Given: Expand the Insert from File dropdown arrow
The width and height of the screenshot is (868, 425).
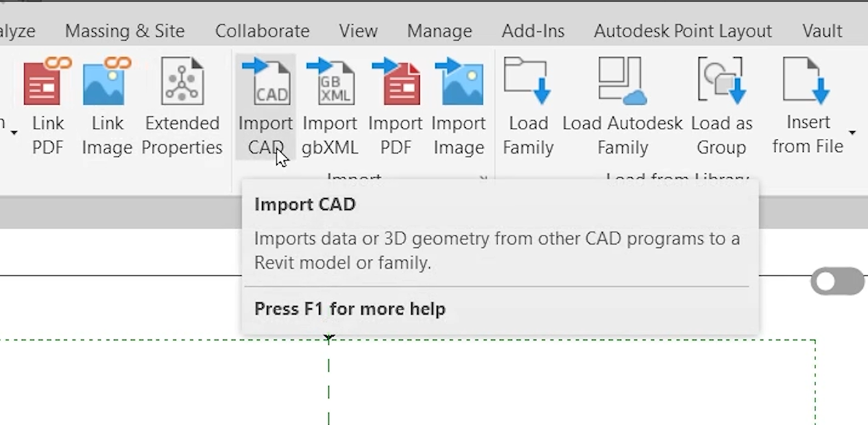Looking at the screenshot, I should click(852, 133).
